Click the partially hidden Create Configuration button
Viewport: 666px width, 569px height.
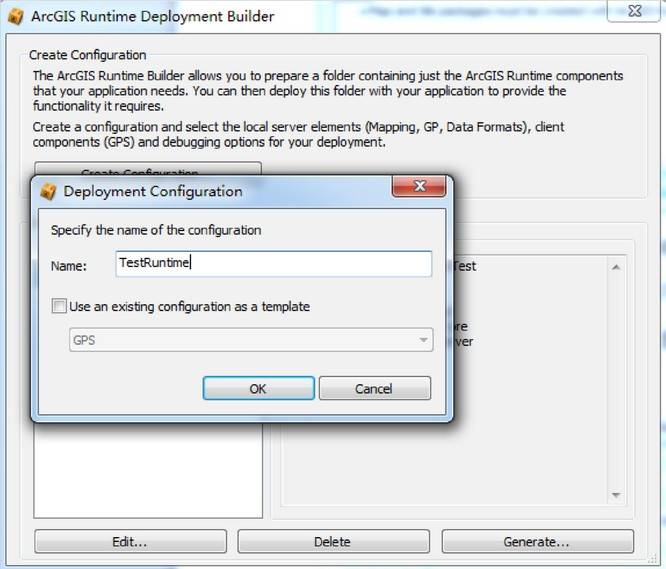tap(148, 169)
